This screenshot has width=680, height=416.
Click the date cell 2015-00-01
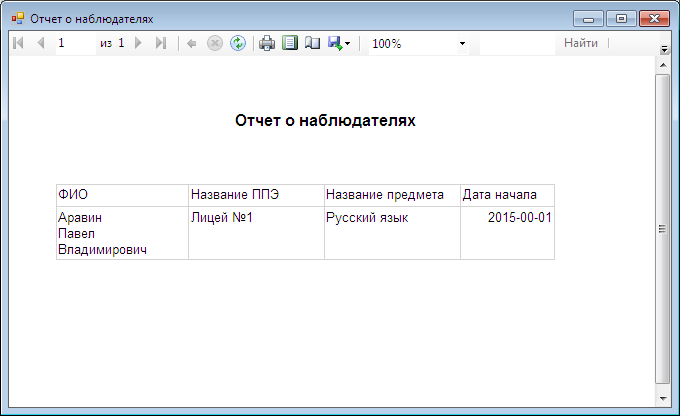coord(507,233)
